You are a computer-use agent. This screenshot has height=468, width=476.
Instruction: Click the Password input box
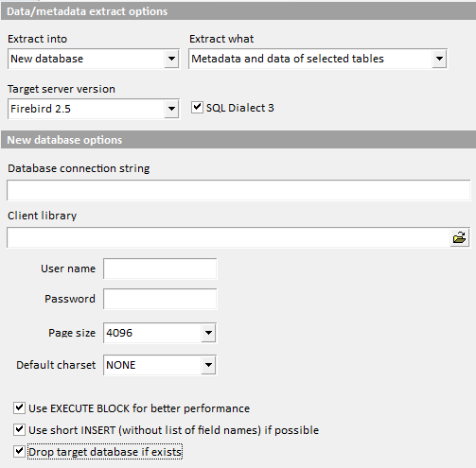click(x=160, y=299)
